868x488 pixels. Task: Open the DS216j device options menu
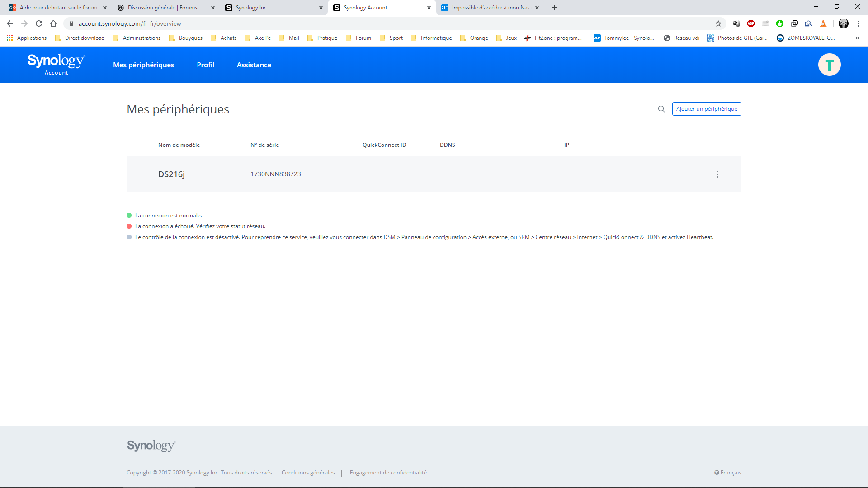tap(717, 174)
